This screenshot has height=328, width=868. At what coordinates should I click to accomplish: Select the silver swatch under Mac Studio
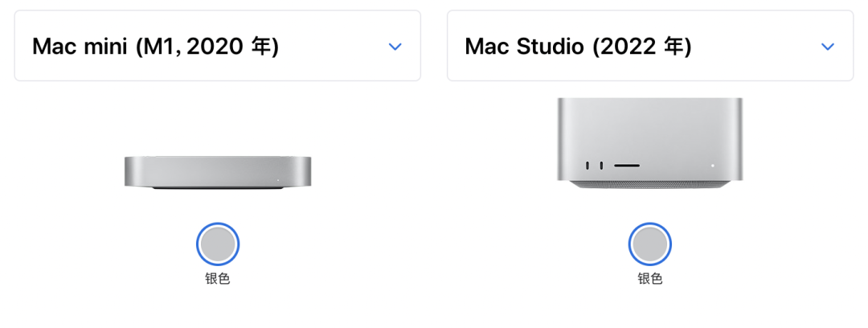649,244
